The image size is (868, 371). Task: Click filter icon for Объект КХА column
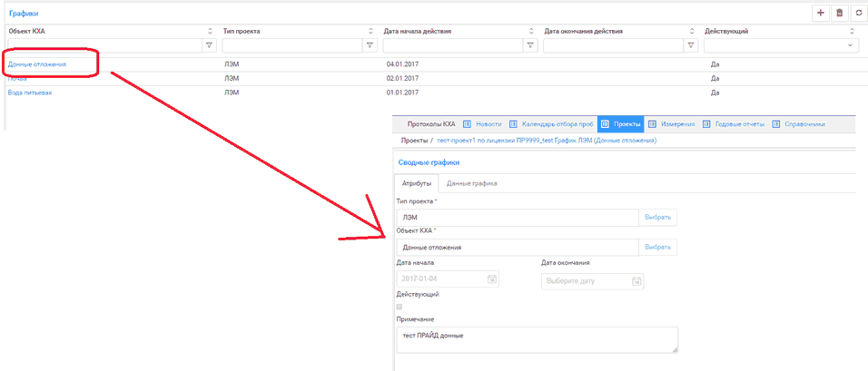coord(210,45)
